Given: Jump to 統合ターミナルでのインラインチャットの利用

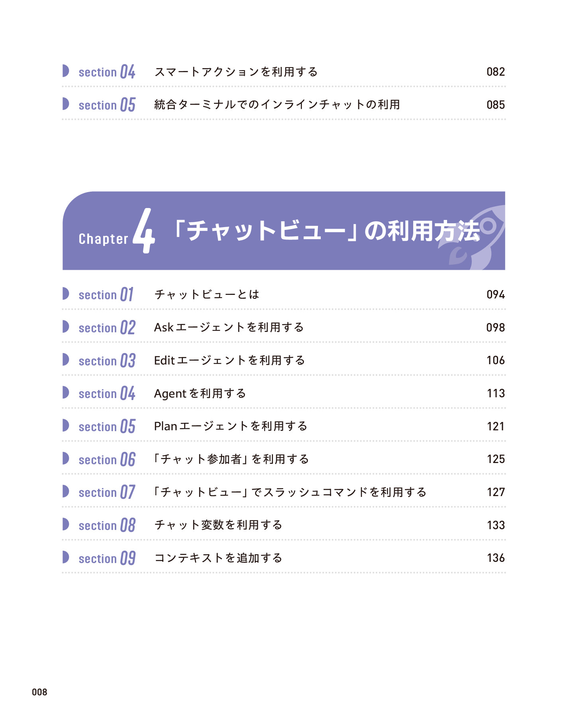Looking at the screenshot, I should (277, 104).
